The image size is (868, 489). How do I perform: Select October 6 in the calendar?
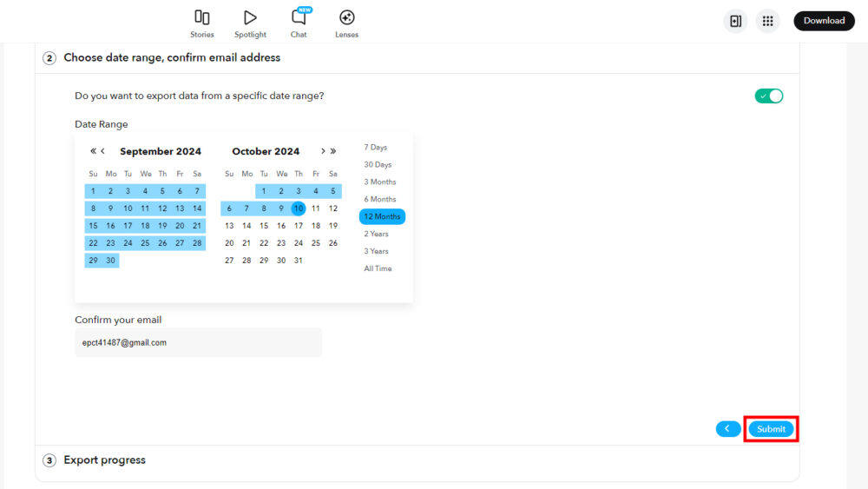click(x=229, y=208)
